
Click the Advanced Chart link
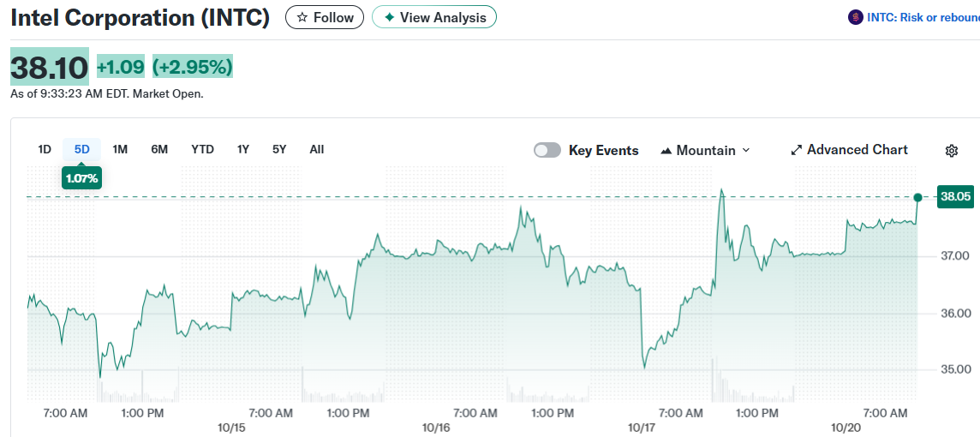[857, 150]
